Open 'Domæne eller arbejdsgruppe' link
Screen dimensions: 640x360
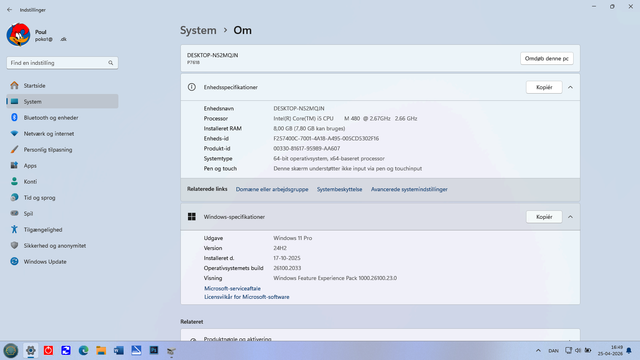coord(272,189)
